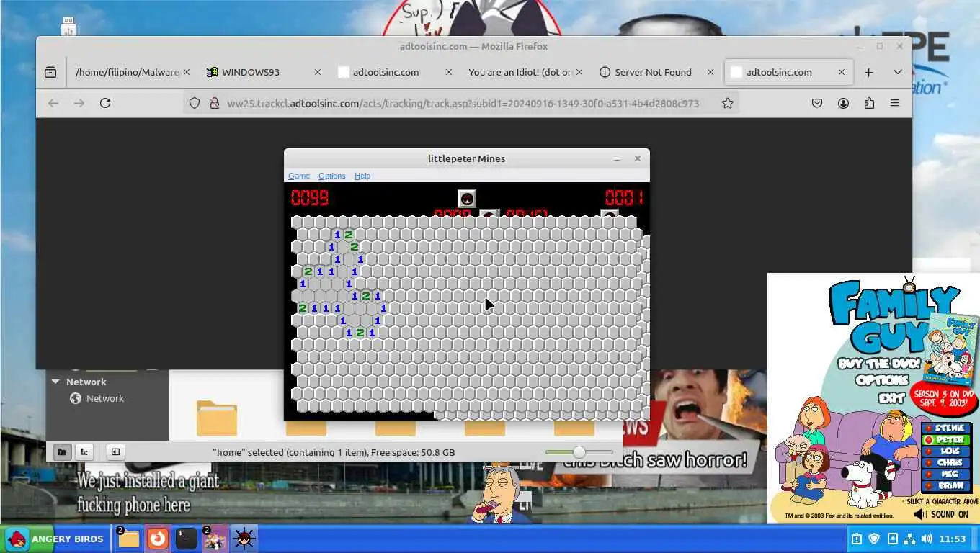Viewport: 980px width, 553px height.
Task: Open the Firefox recent browsing view icon
Action: [x=50, y=72]
